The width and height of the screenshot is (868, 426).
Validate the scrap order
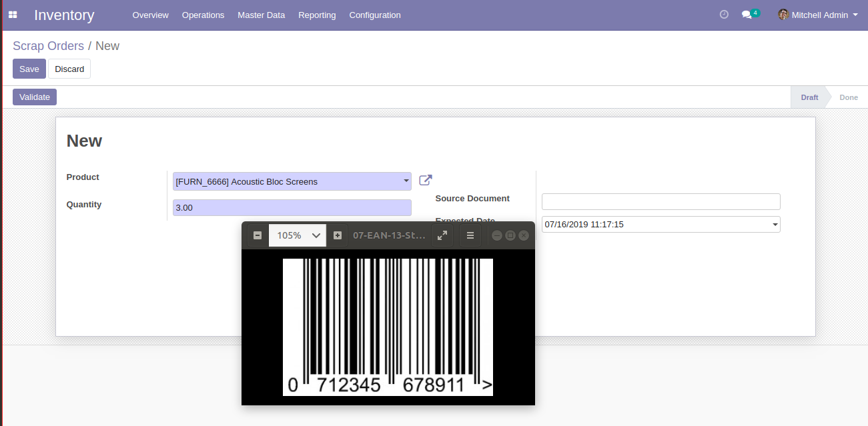pyautogui.click(x=35, y=97)
